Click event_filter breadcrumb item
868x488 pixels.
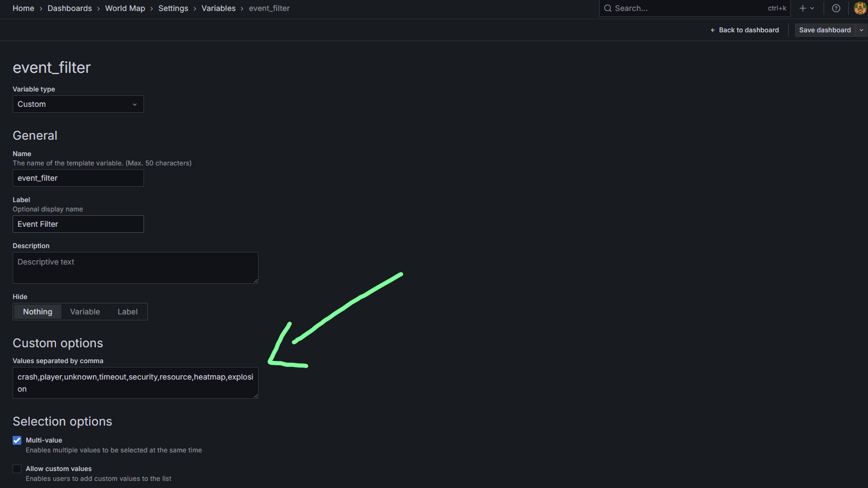click(269, 8)
